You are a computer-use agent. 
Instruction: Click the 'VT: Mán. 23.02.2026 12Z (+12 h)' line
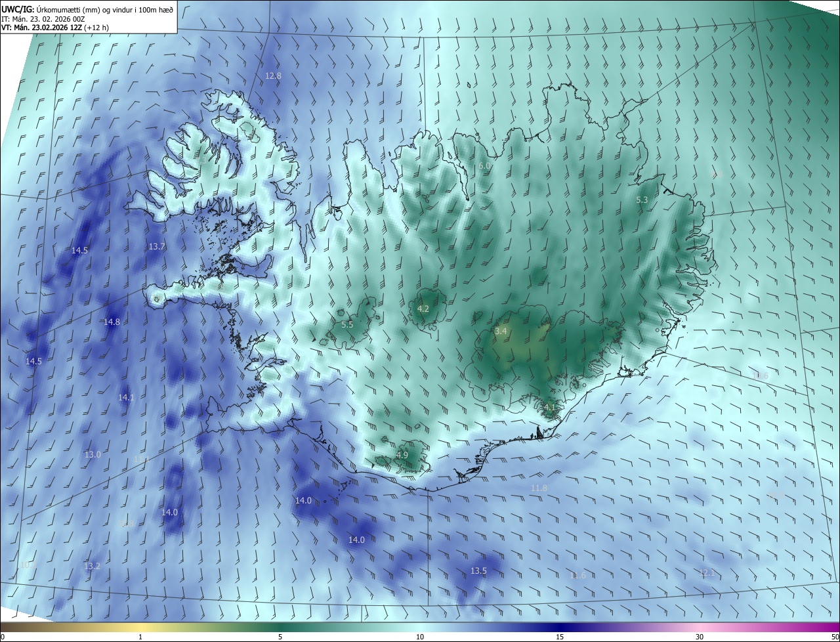55,28
